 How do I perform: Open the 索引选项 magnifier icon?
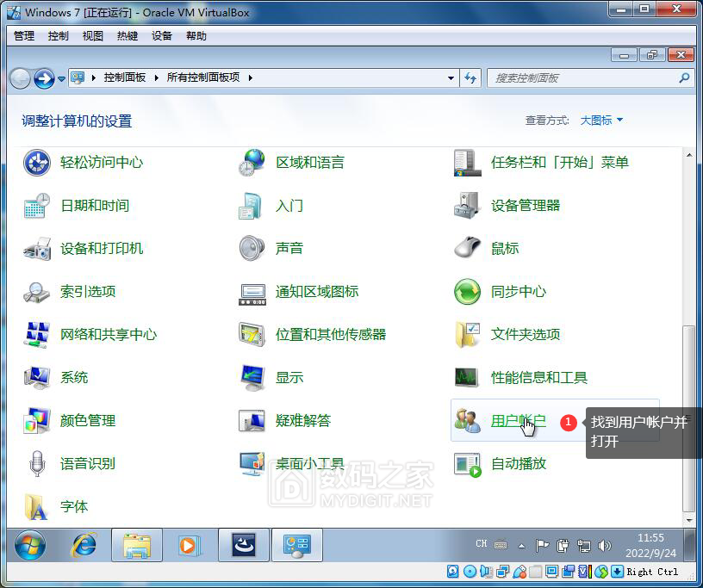(x=37, y=292)
